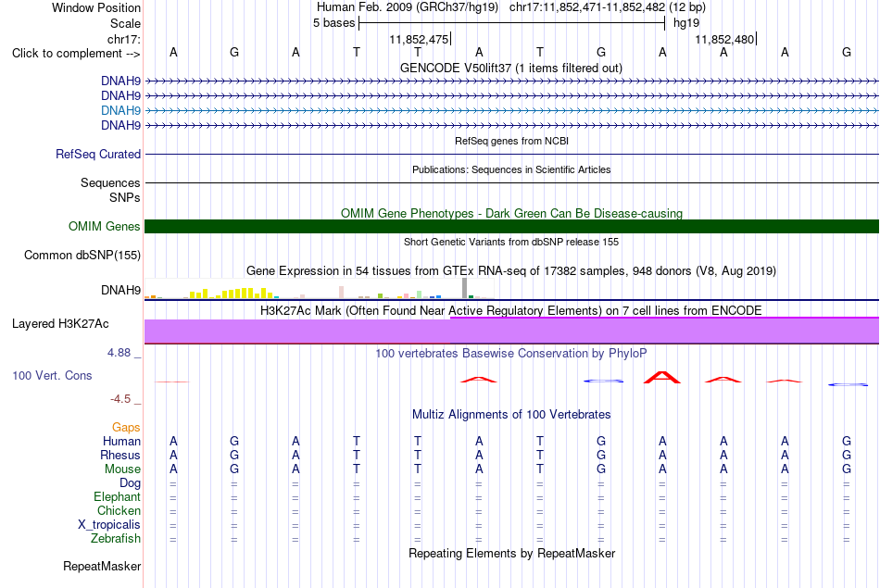Select the Human species row label

point(121,441)
